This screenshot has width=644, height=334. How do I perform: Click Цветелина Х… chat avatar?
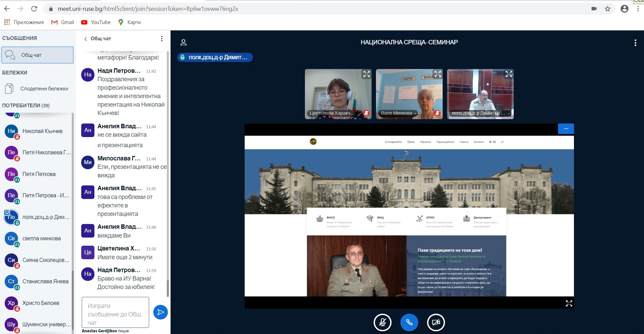coord(88,252)
